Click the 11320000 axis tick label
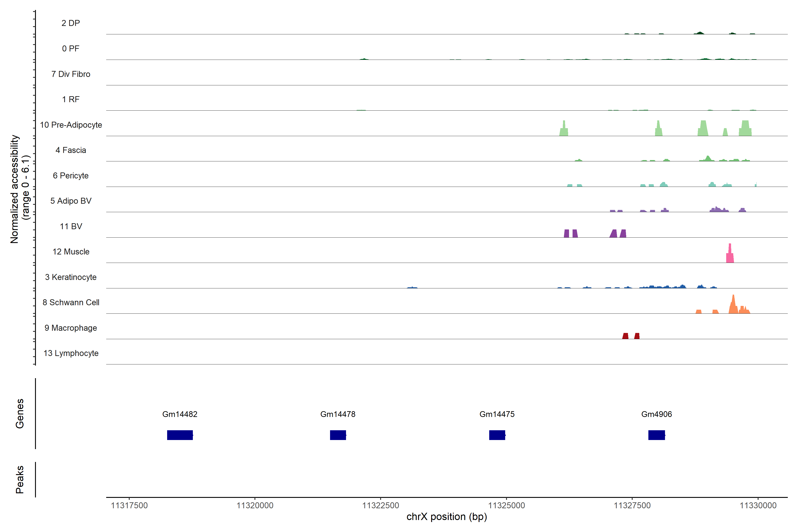798x532 pixels. click(255, 506)
